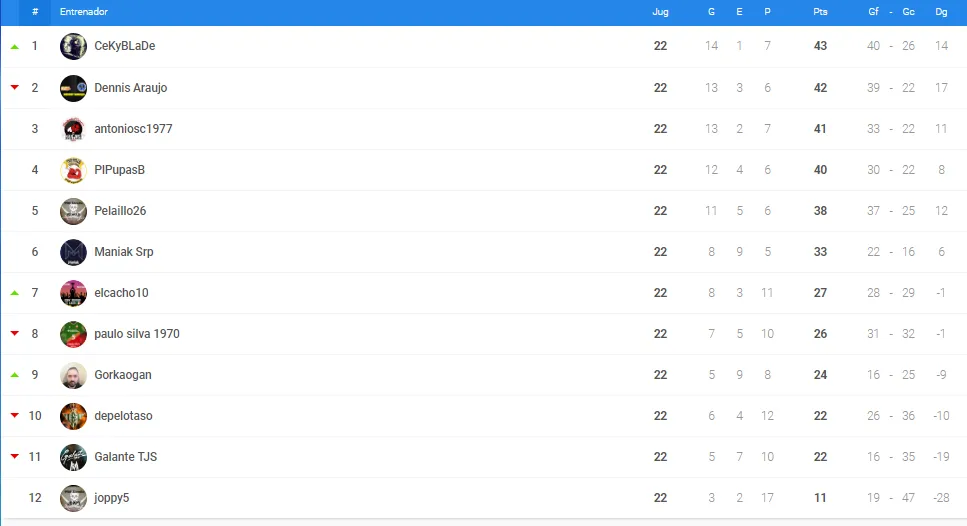Click green up arrow beside rank 9

pyautogui.click(x=15, y=375)
